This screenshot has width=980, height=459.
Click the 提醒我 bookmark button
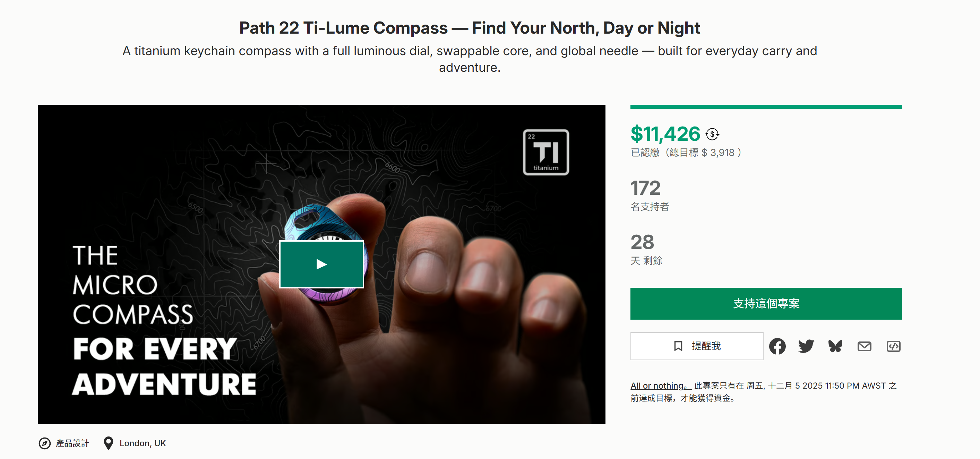(697, 346)
